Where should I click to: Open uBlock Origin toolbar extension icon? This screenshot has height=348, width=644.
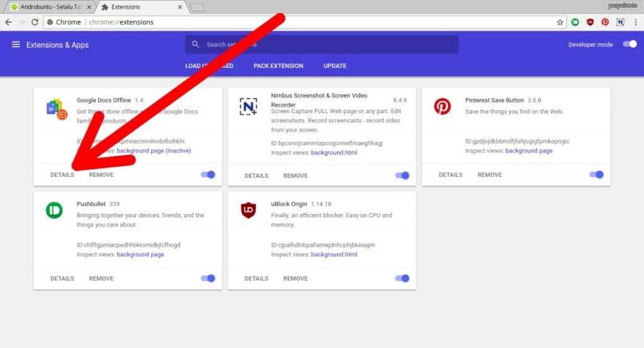pos(590,22)
